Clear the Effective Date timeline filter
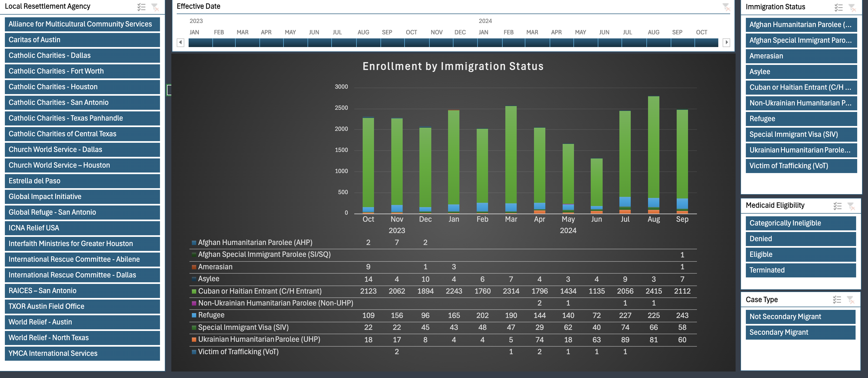Image resolution: width=868 pixels, height=378 pixels. pyautogui.click(x=726, y=6)
